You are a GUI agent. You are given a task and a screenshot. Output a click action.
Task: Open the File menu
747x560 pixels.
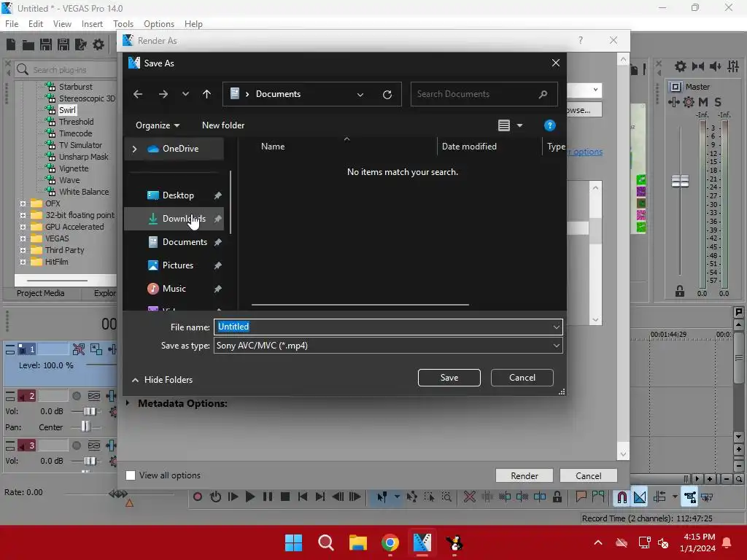click(12, 24)
